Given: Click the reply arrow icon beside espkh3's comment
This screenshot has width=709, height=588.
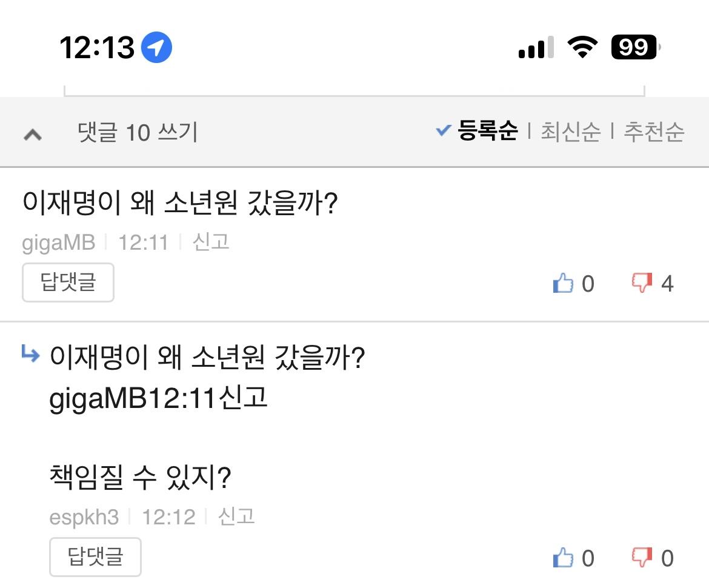Looking at the screenshot, I should (30, 355).
